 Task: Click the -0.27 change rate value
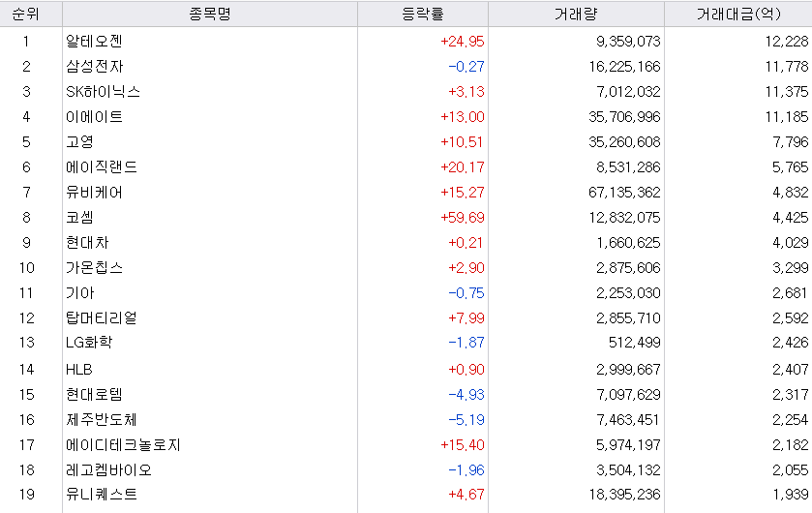(466, 67)
